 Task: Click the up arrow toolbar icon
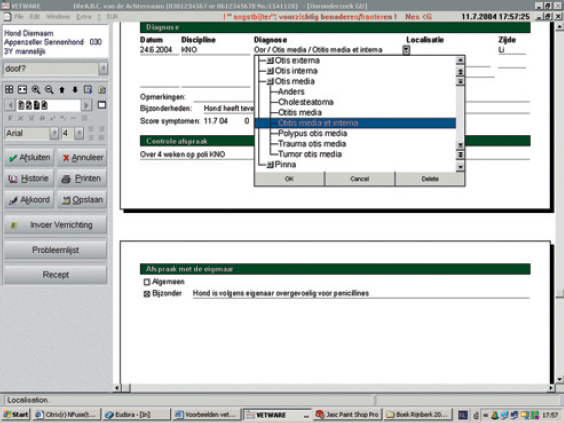[62, 90]
